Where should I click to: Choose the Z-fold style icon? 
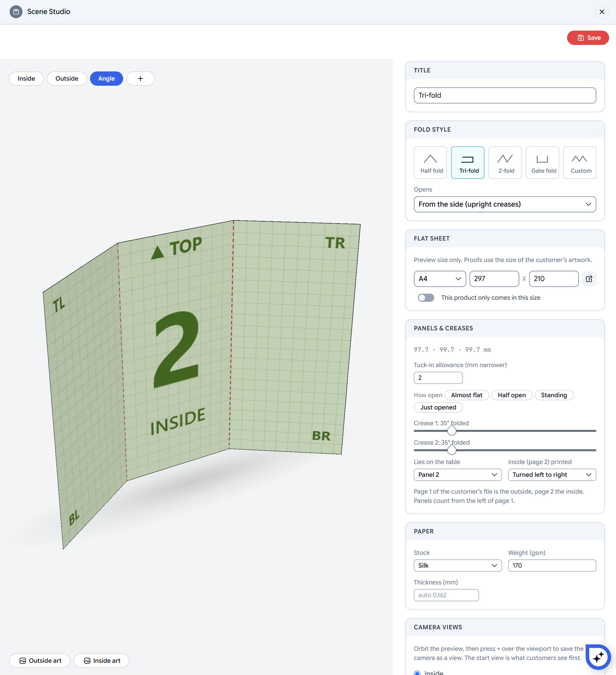(505, 162)
